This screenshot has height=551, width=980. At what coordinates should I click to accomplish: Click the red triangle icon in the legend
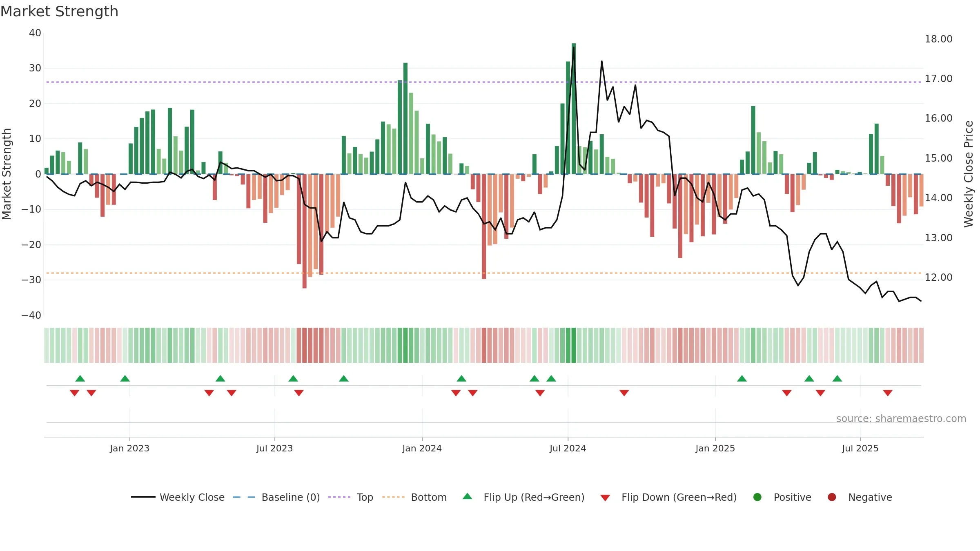605,498
